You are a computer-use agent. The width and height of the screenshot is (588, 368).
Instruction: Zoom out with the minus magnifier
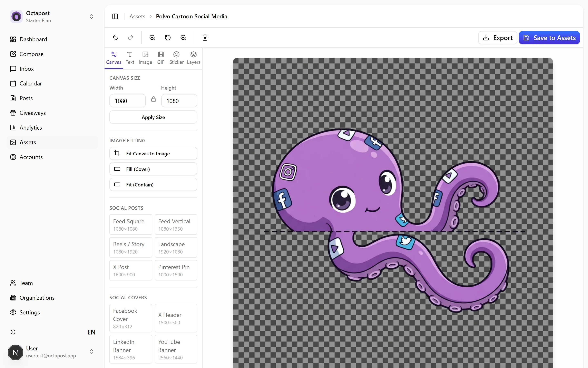[x=152, y=38]
